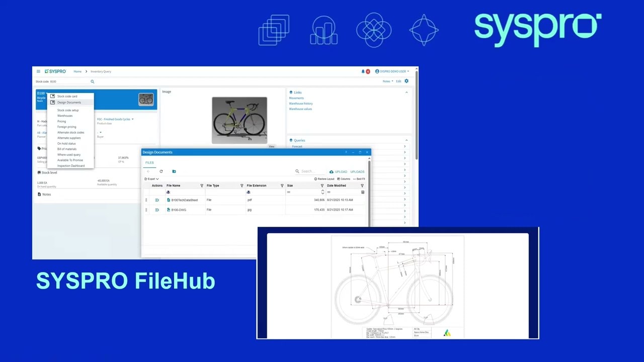
Task: Click the SYSPRO logo in the header
Action: coord(55,71)
